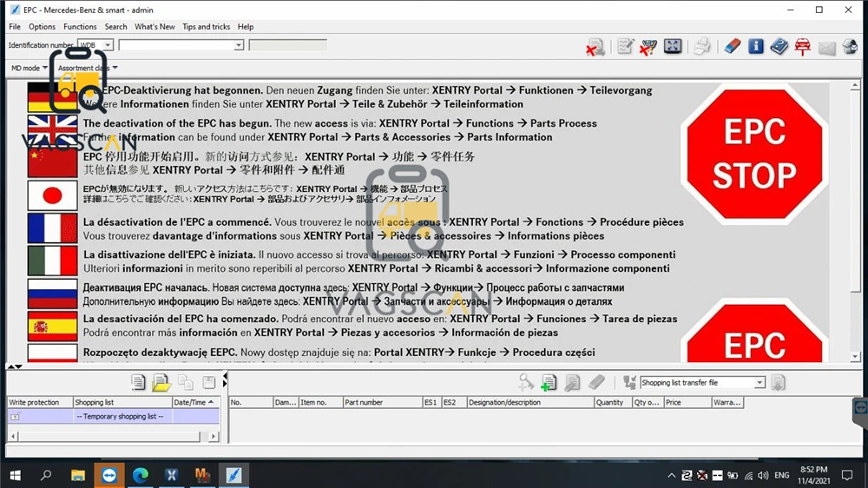
Task: Click the save shopping list floppy icon
Action: click(x=208, y=382)
